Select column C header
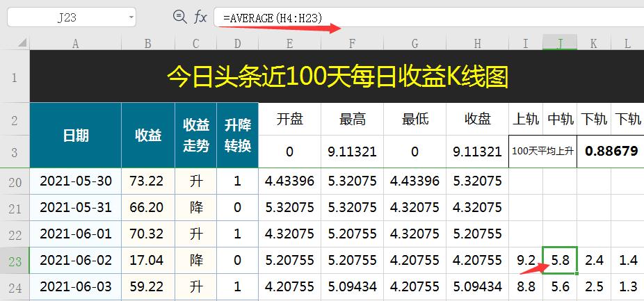This screenshot has width=644, height=301. click(x=195, y=44)
